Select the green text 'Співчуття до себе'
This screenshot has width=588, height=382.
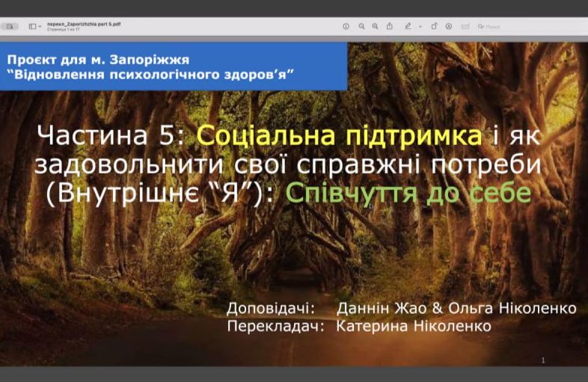[x=408, y=193]
